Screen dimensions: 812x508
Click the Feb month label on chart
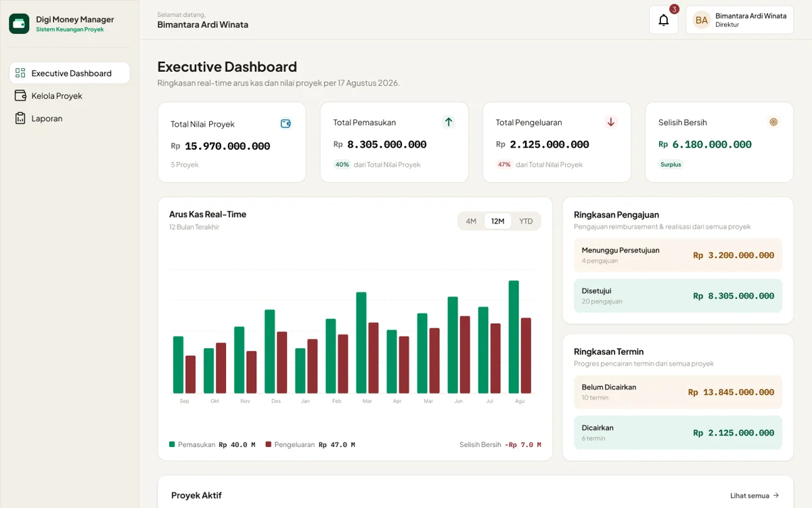coord(336,401)
